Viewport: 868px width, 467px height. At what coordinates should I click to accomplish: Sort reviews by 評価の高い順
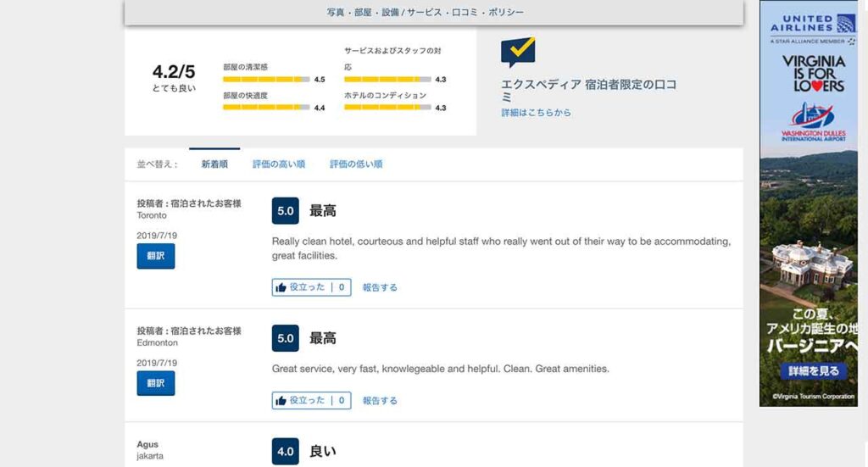point(279,164)
